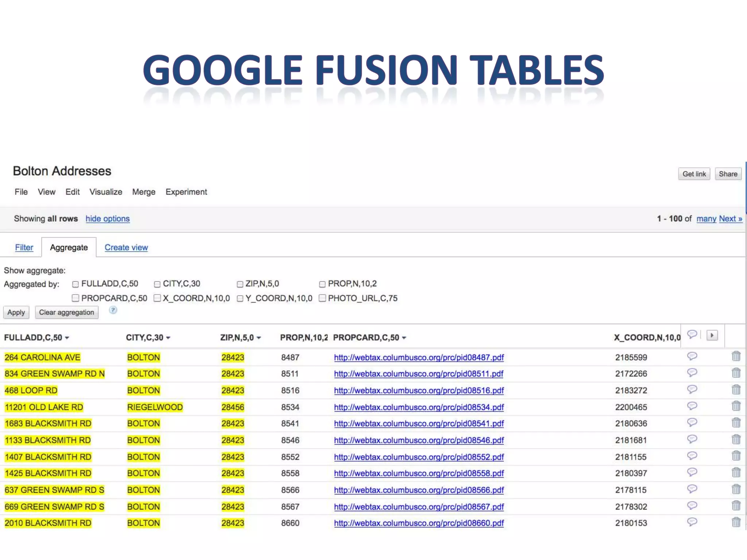Delete the 468 LOOP RD row

(x=736, y=390)
